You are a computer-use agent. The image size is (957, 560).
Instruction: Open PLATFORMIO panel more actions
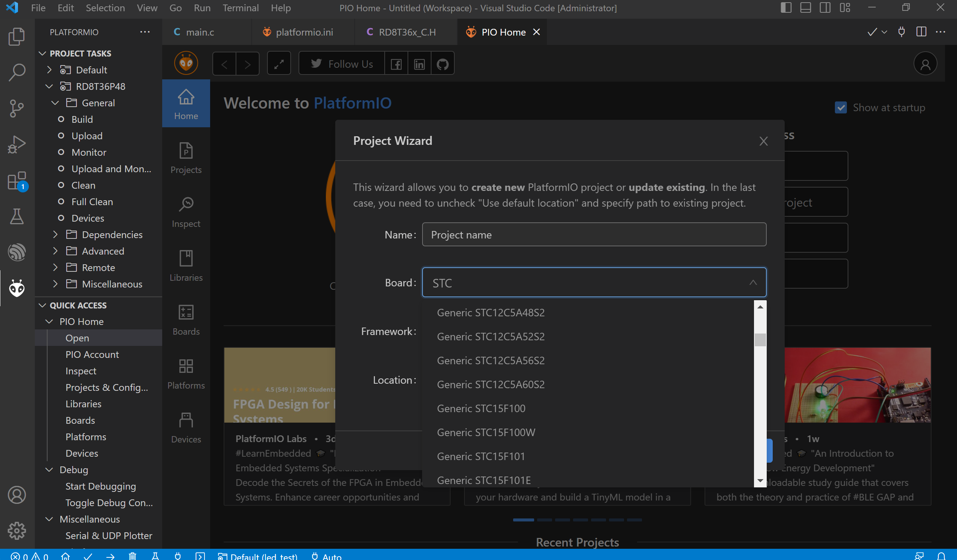pos(145,32)
